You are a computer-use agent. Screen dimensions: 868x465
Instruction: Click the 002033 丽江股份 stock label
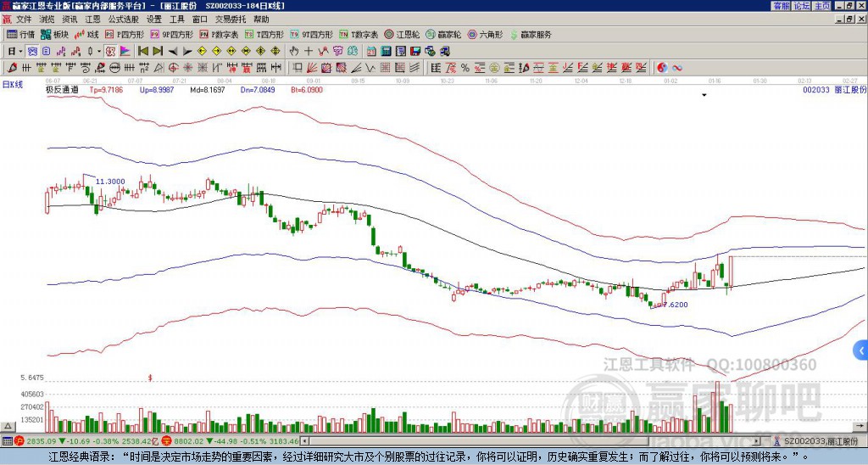coord(834,89)
